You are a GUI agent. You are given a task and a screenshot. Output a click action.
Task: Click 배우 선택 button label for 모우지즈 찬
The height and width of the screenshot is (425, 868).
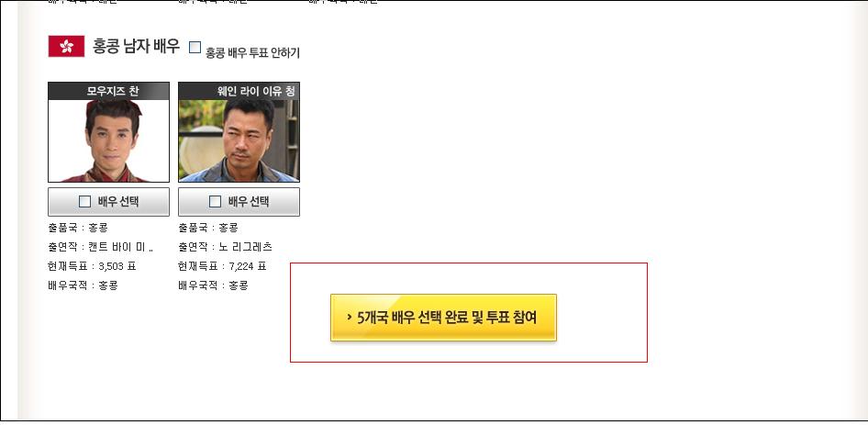(118, 202)
